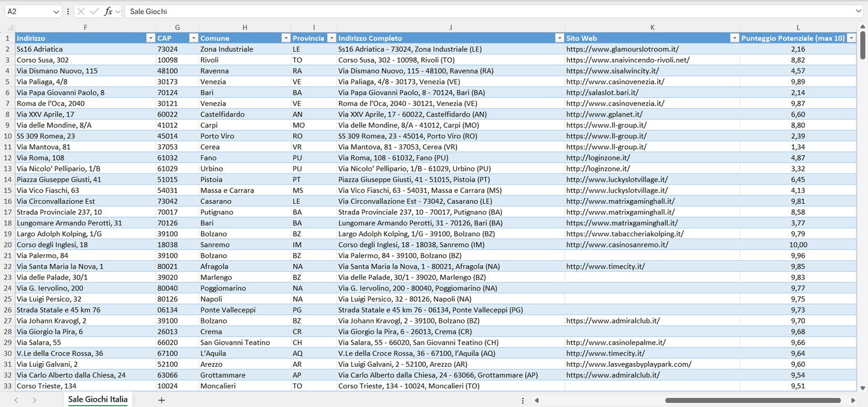Expand the formula bar with its chevron
The height and width of the screenshot is (407, 868).
pyautogui.click(x=858, y=10)
